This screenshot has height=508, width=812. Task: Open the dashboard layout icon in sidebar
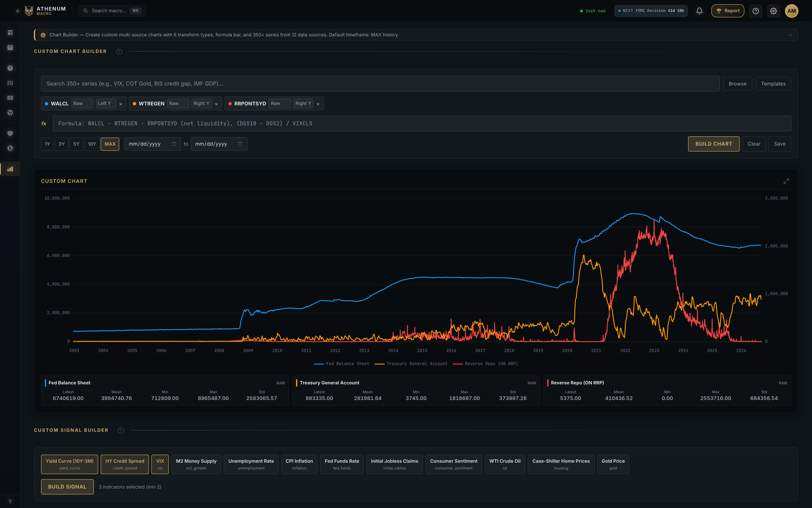tap(10, 33)
